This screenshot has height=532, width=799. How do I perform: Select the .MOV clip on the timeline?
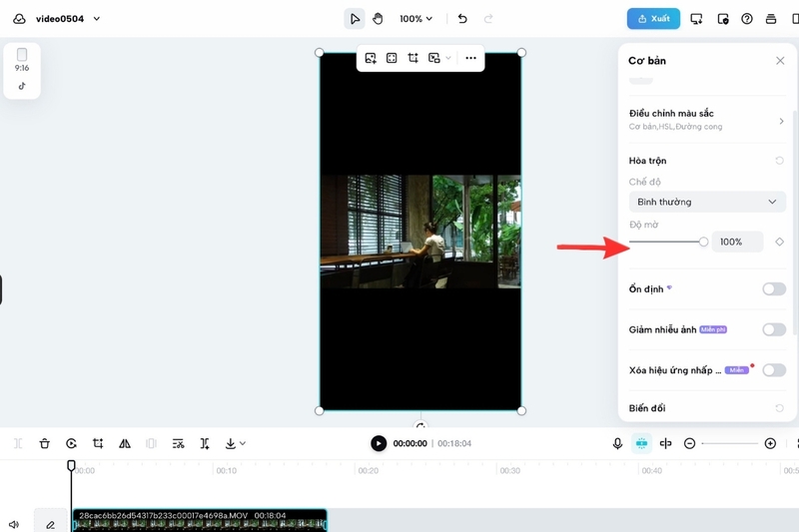coord(200,521)
